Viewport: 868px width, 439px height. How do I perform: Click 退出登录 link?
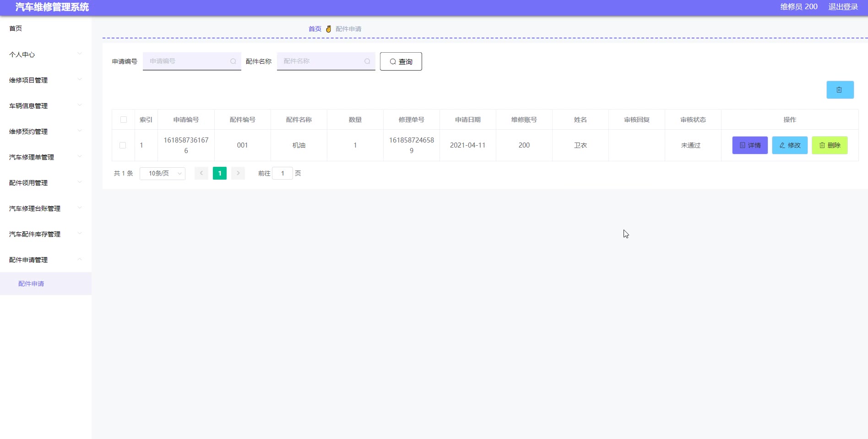(843, 7)
